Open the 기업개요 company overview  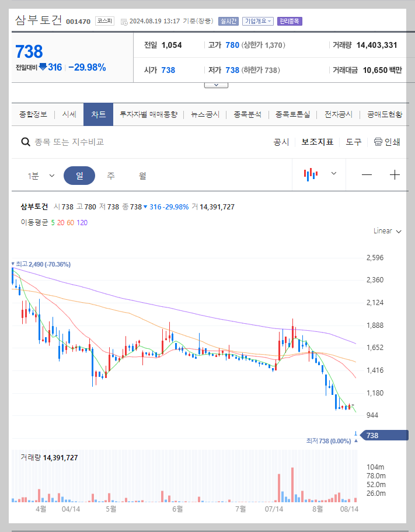[258, 20]
